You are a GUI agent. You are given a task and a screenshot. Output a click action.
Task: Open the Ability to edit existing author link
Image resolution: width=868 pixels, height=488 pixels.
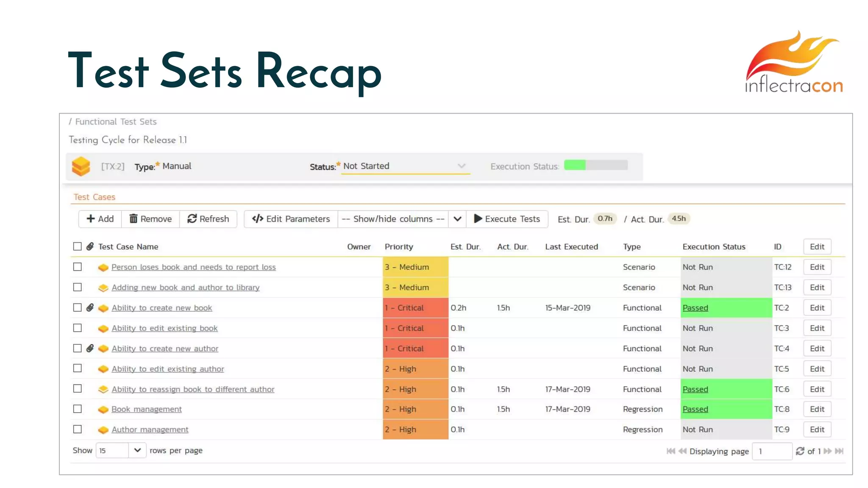coord(168,369)
